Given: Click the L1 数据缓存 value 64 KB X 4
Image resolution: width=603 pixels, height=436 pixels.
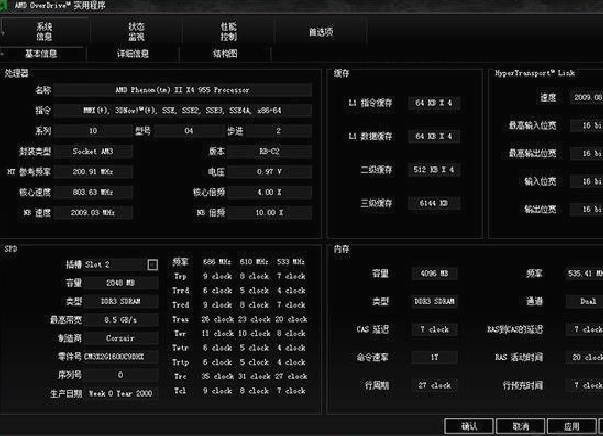Looking at the screenshot, I should pos(434,136).
